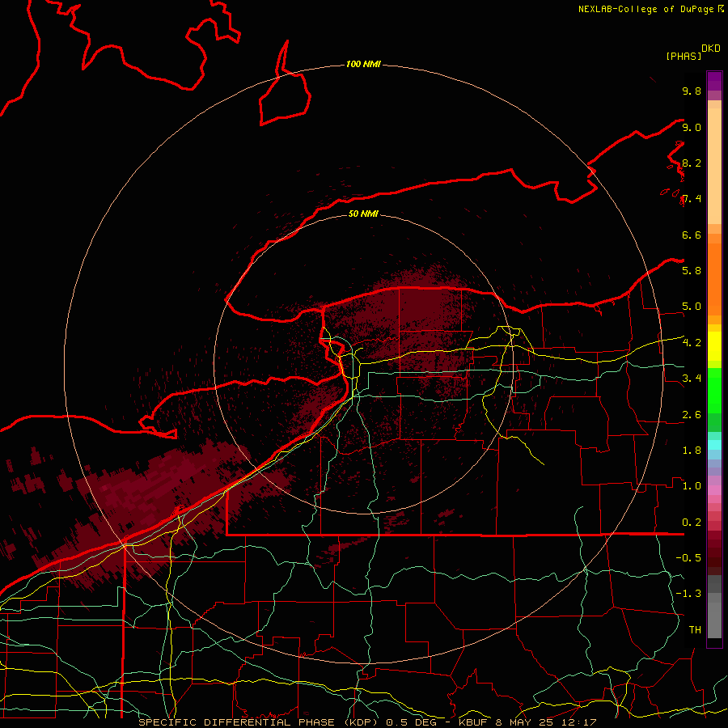Click the pink segment of the color bar

pos(714,490)
